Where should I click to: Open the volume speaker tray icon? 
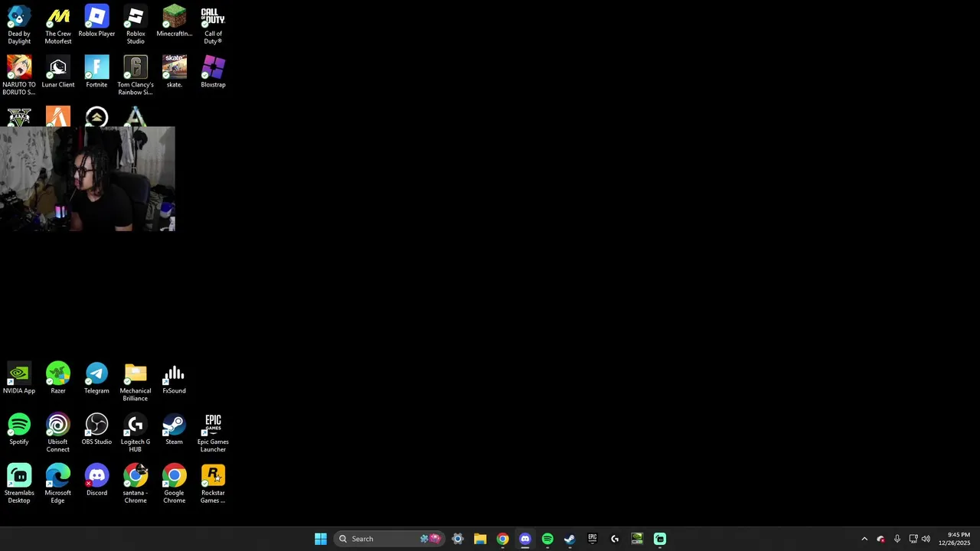[926, 539]
